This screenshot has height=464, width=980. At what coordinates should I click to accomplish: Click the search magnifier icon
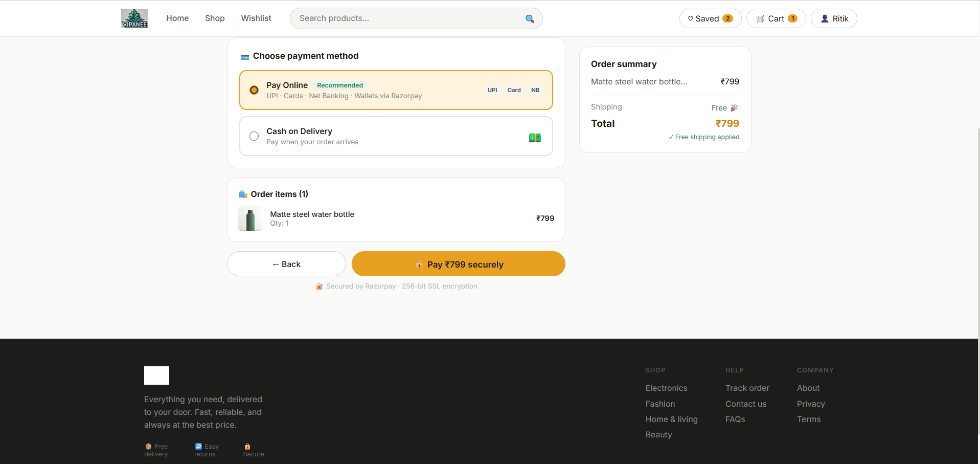click(x=530, y=18)
